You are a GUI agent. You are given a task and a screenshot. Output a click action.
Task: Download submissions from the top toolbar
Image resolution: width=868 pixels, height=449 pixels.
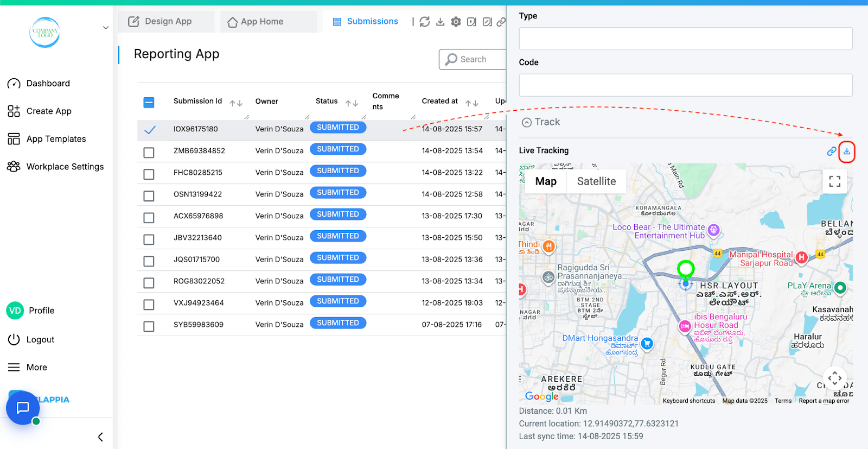point(441,22)
